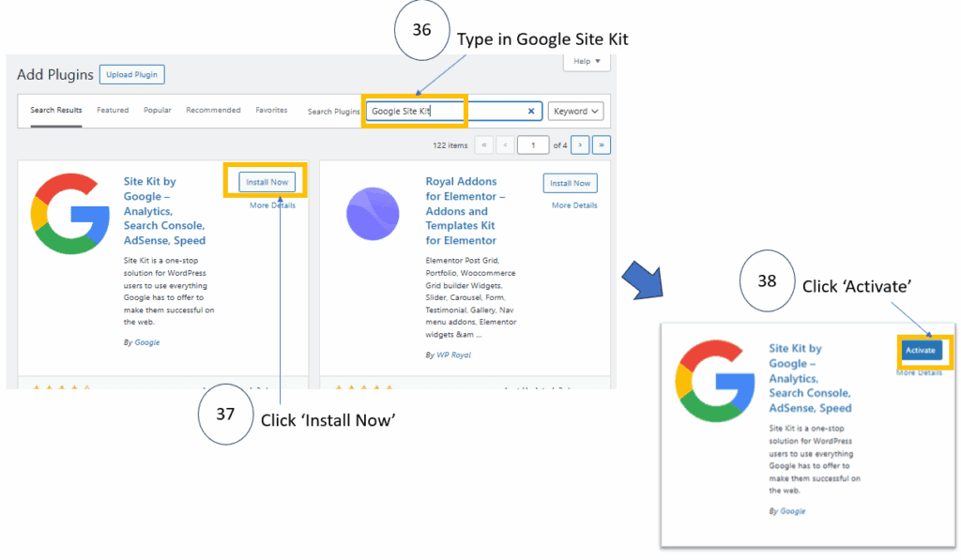Show the Favorites tab
The height and width of the screenshot is (560, 961).
point(271,111)
